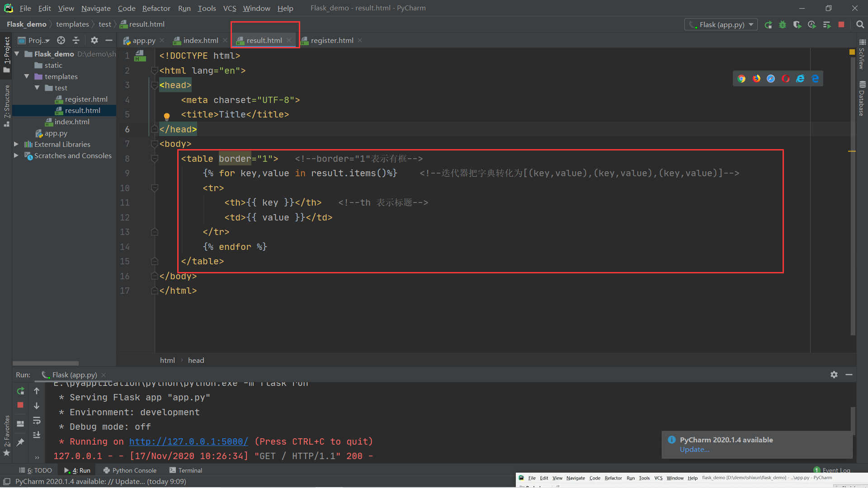
Task: Open in Chrome browser icon
Action: (x=741, y=79)
